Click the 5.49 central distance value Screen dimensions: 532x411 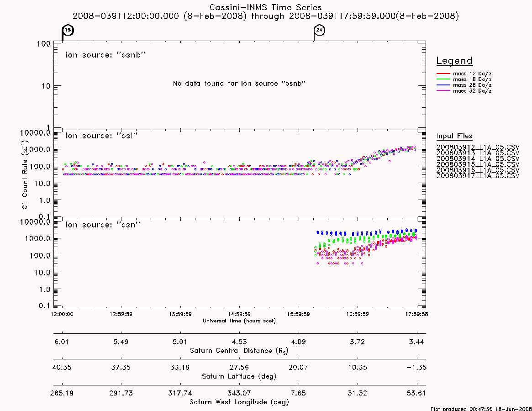click(x=121, y=342)
